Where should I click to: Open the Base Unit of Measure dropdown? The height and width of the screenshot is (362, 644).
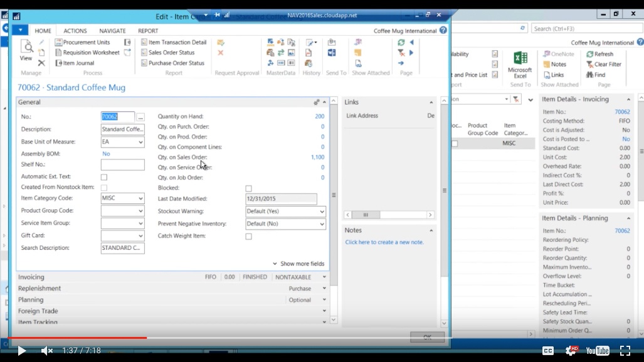pos(140,142)
